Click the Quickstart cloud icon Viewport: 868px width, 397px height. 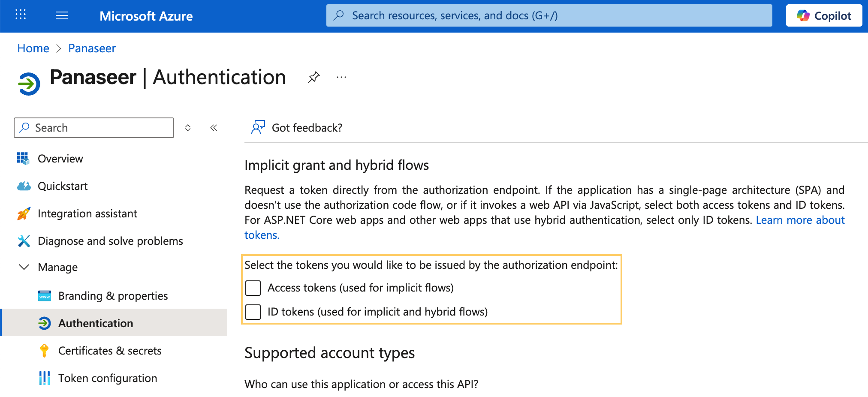pyautogui.click(x=24, y=186)
